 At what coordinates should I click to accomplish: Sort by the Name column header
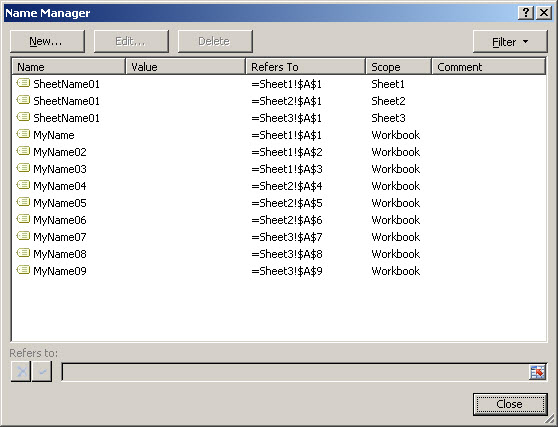(x=69, y=67)
